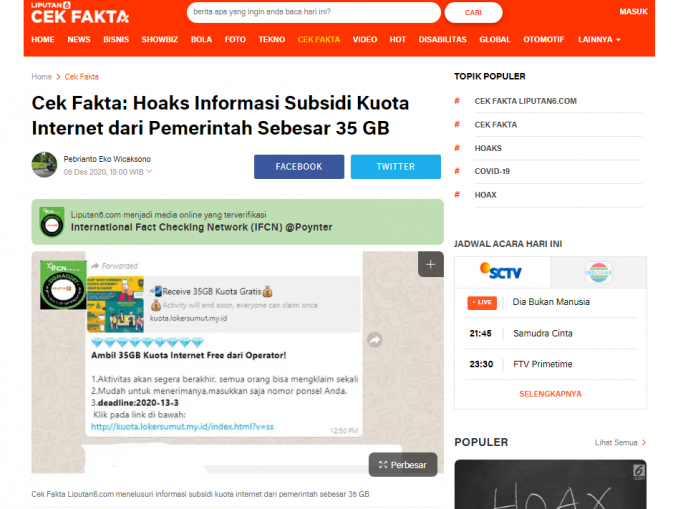Open the HOT section
The image size is (678, 509).
tap(397, 39)
